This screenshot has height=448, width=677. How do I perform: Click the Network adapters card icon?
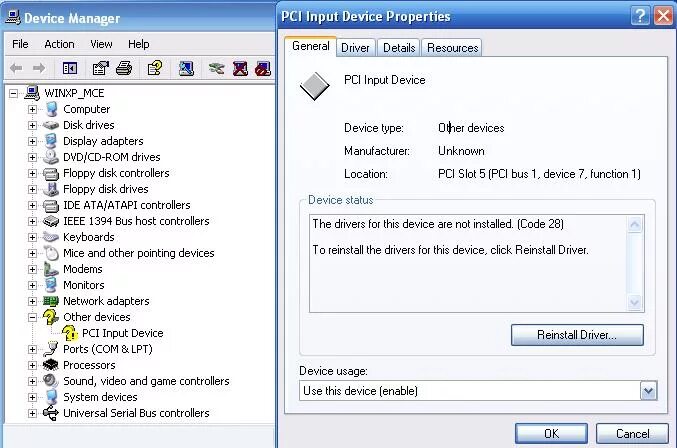[x=51, y=301]
